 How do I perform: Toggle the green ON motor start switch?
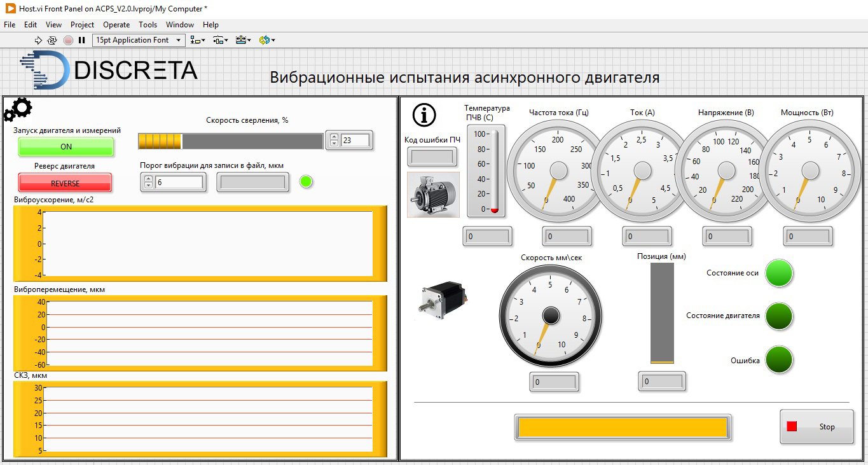coord(65,147)
